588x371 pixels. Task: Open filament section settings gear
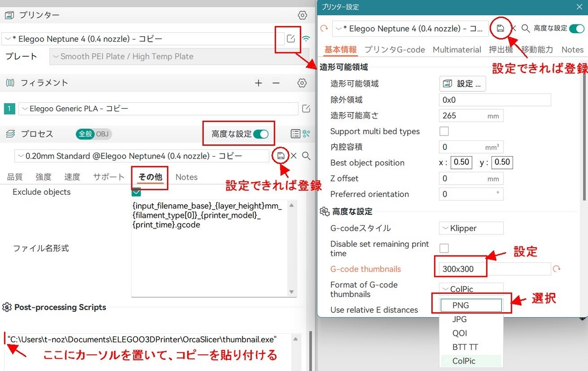coord(302,83)
